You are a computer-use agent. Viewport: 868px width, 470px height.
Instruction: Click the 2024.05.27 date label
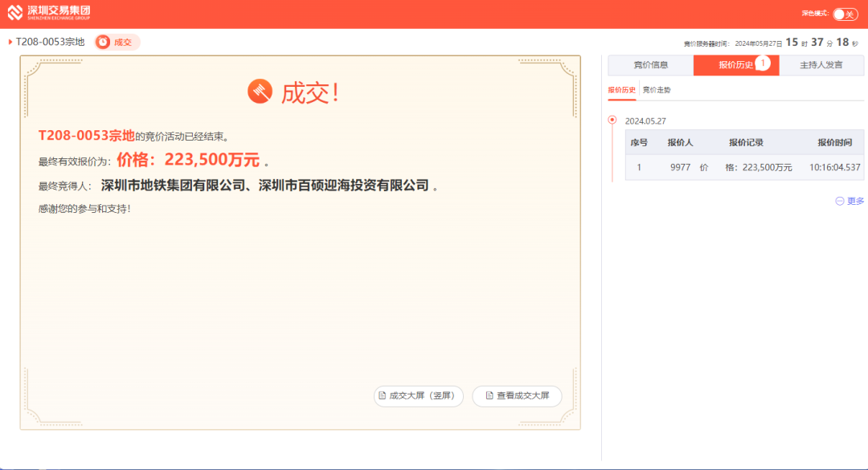645,121
